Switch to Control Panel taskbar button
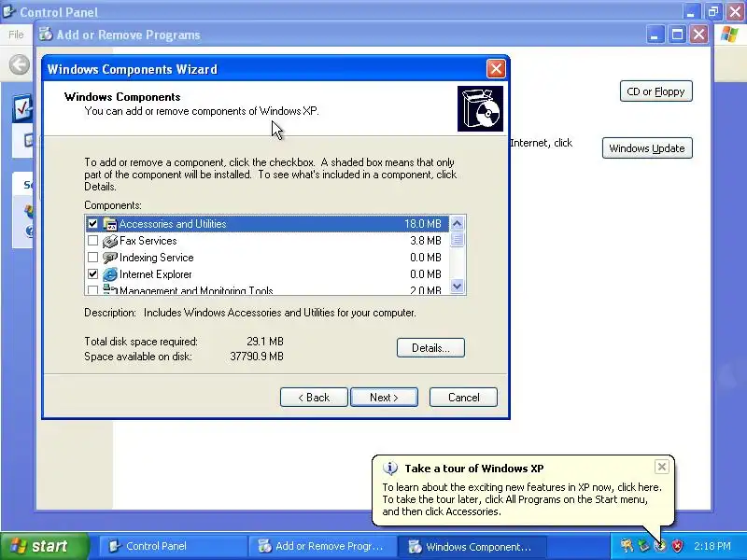Screen dimensions: 747x560 (173, 546)
